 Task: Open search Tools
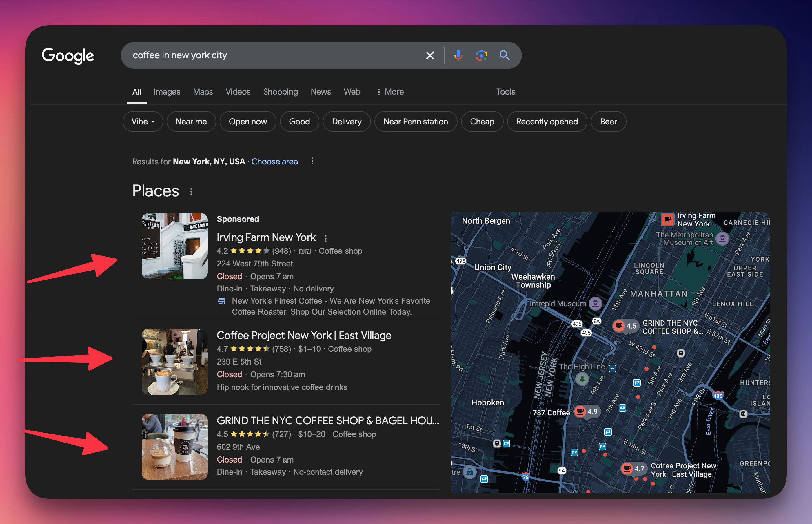pos(506,92)
